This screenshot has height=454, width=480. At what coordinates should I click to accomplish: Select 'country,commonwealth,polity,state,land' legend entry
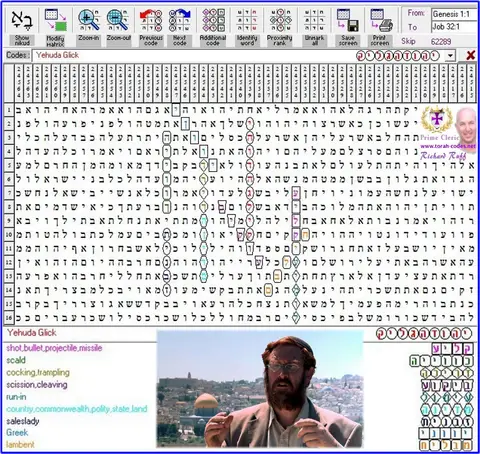[x=77, y=409]
